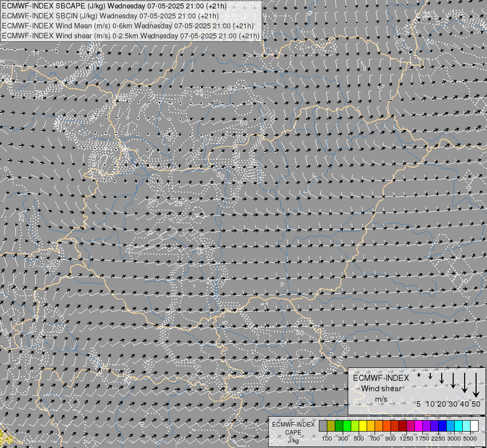Pick the indigo swatch left of 2250
This screenshot has height=448, width=487.
(x=434, y=426)
